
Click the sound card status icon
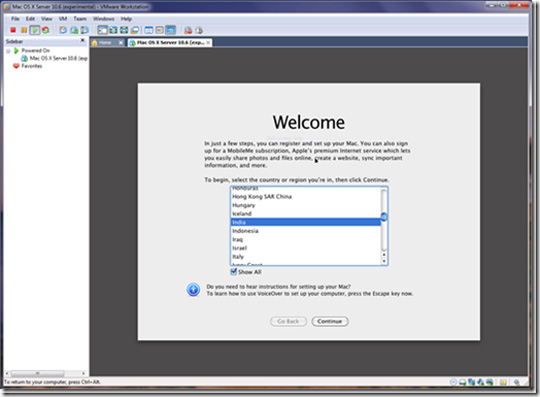489,382
